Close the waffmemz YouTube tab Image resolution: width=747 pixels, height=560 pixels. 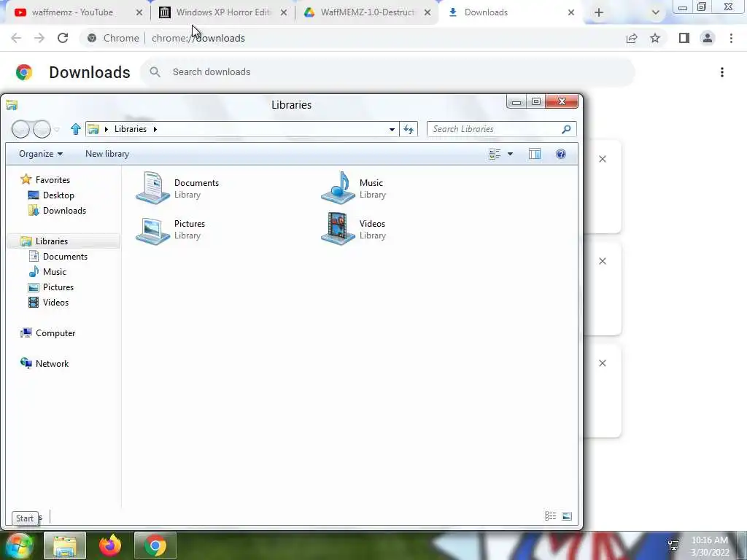click(x=139, y=13)
